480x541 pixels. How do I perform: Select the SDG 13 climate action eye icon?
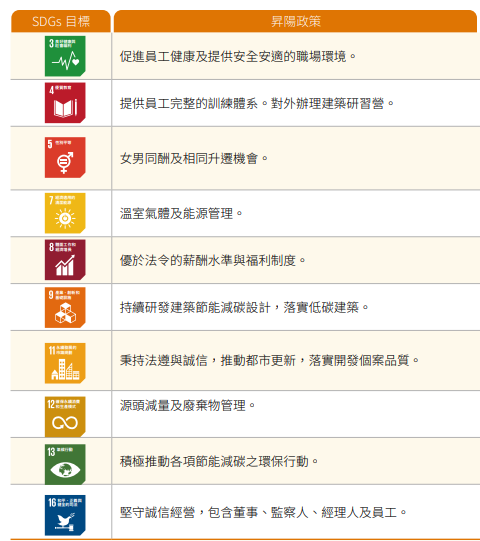tap(65, 464)
